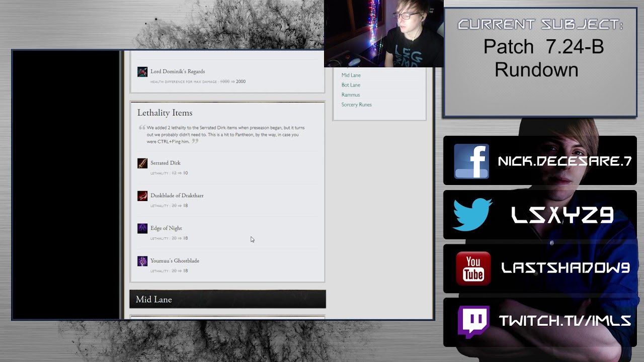Select the Edge of Night title
The height and width of the screenshot is (362, 644).
click(166, 228)
